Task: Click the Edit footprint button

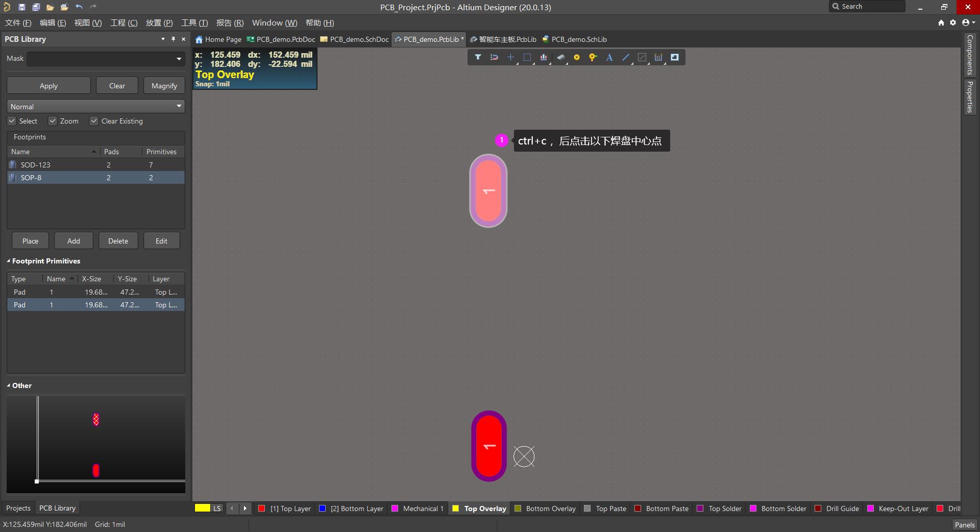Action: [x=161, y=241]
